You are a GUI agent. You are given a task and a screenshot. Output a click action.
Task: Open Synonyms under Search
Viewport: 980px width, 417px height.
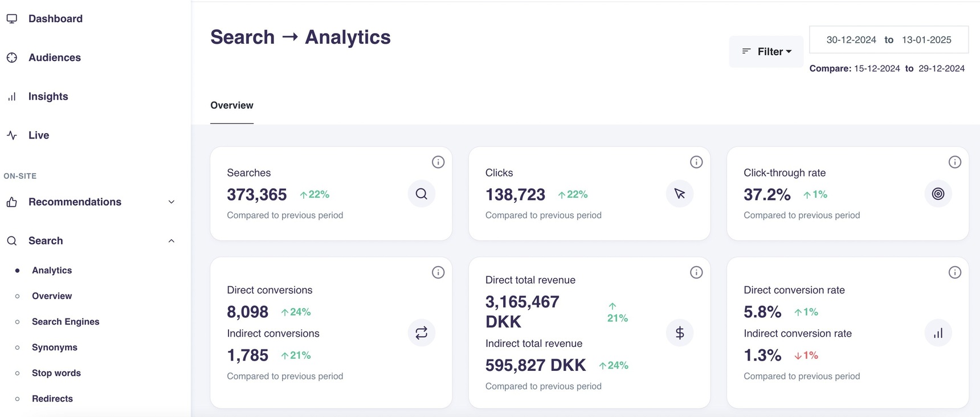54,347
